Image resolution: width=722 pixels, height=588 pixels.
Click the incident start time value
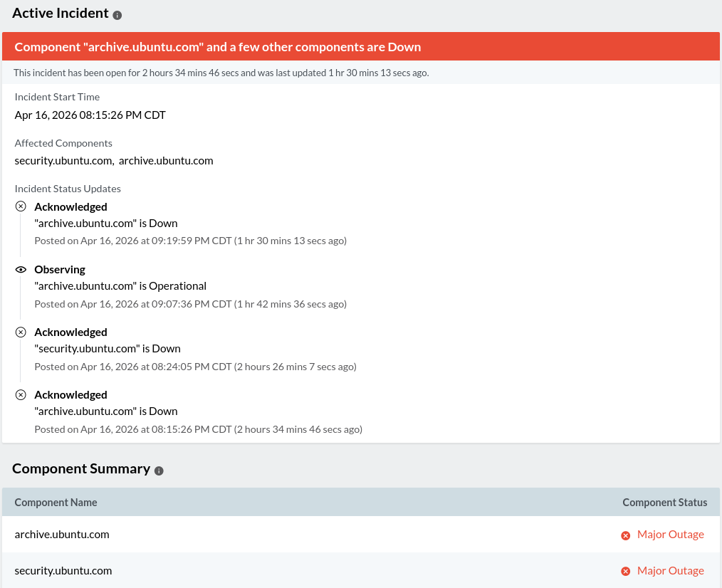(x=90, y=115)
